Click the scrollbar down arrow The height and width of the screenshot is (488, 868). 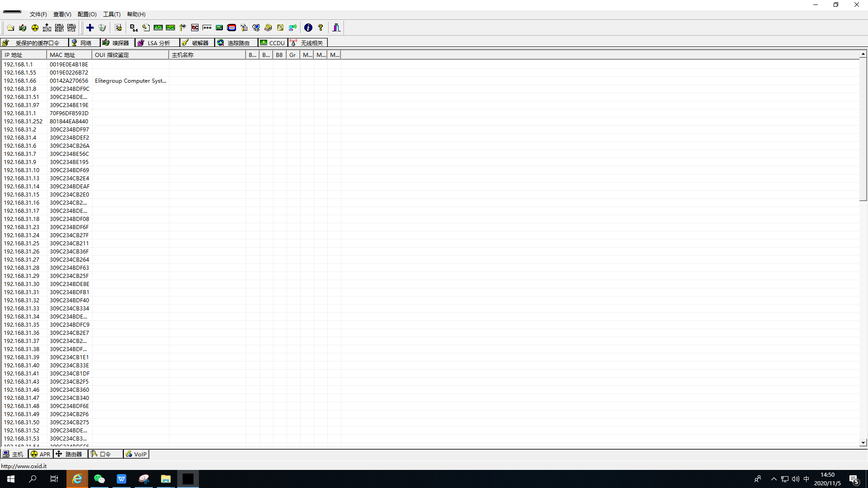(x=863, y=443)
